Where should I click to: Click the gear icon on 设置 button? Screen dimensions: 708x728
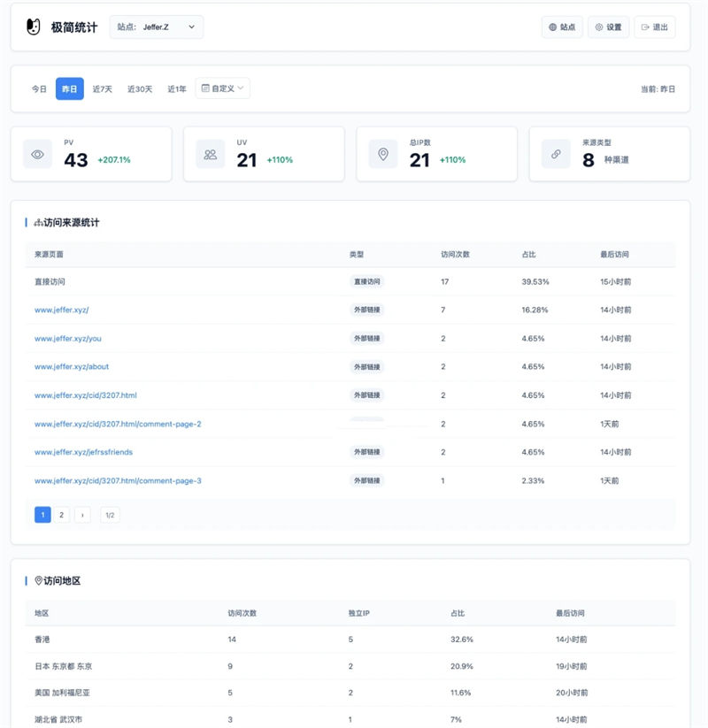[599, 27]
